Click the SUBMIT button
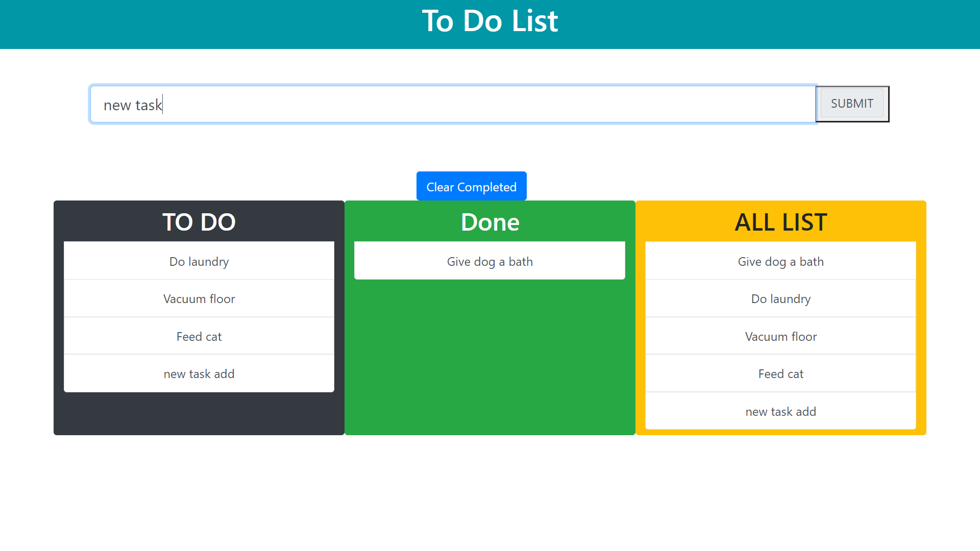This screenshot has height=551, width=980. click(x=851, y=103)
